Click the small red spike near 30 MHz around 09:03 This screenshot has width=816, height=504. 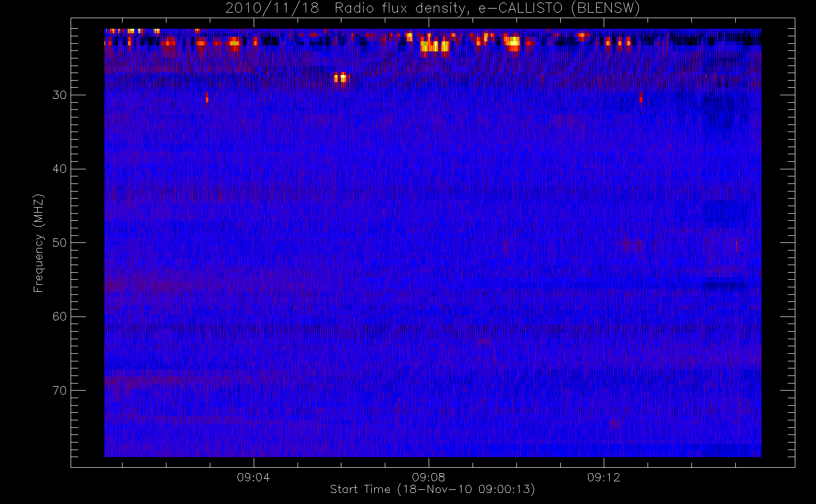click(207, 99)
